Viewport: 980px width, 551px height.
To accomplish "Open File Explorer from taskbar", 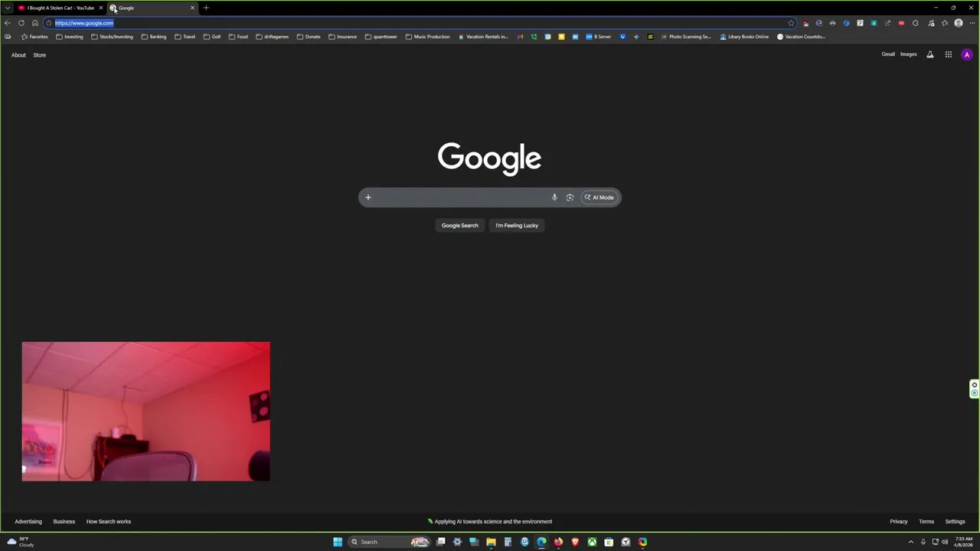I will pyautogui.click(x=491, y=542).
